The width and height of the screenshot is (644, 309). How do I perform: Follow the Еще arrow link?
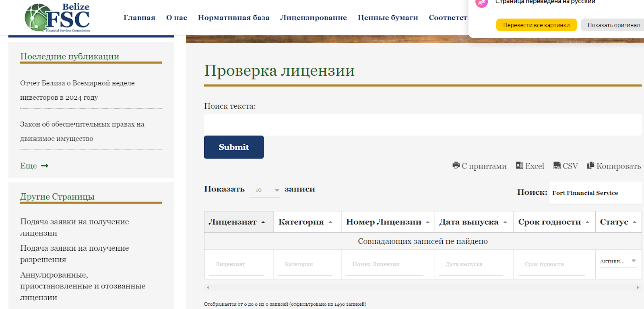[x=34, y=166]
